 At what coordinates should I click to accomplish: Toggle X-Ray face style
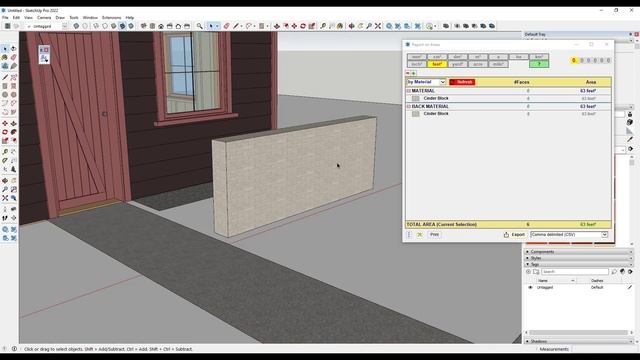[76, 26]
